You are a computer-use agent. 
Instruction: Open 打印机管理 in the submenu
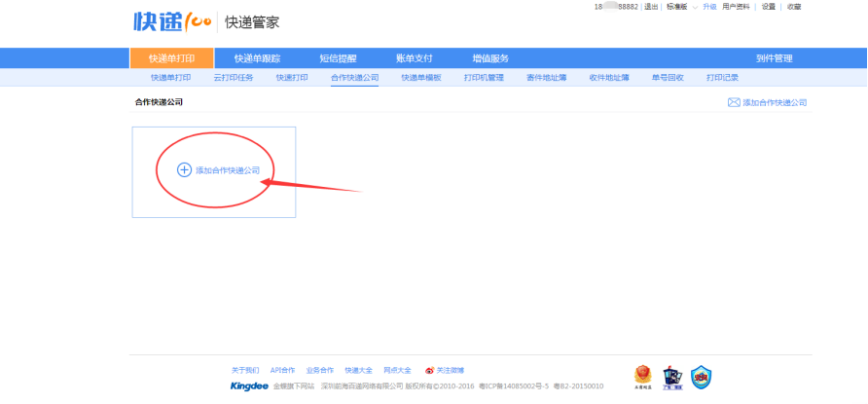click(484, 77)
